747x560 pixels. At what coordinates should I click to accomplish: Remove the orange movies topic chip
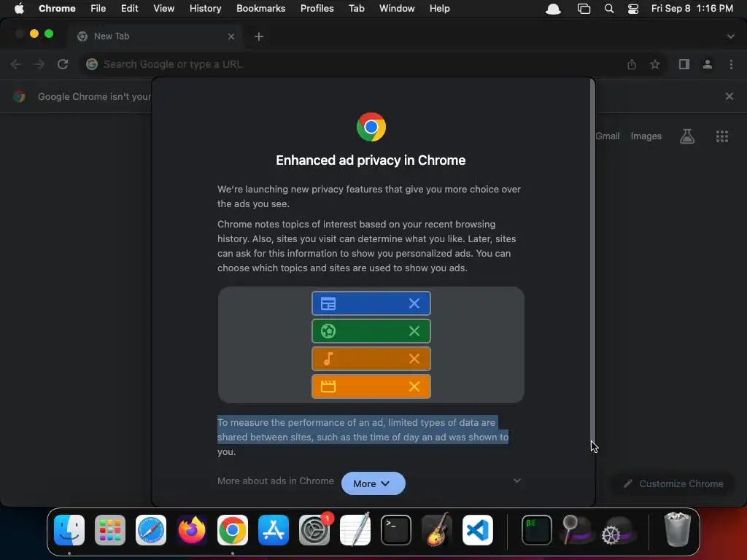pos(414,386)
